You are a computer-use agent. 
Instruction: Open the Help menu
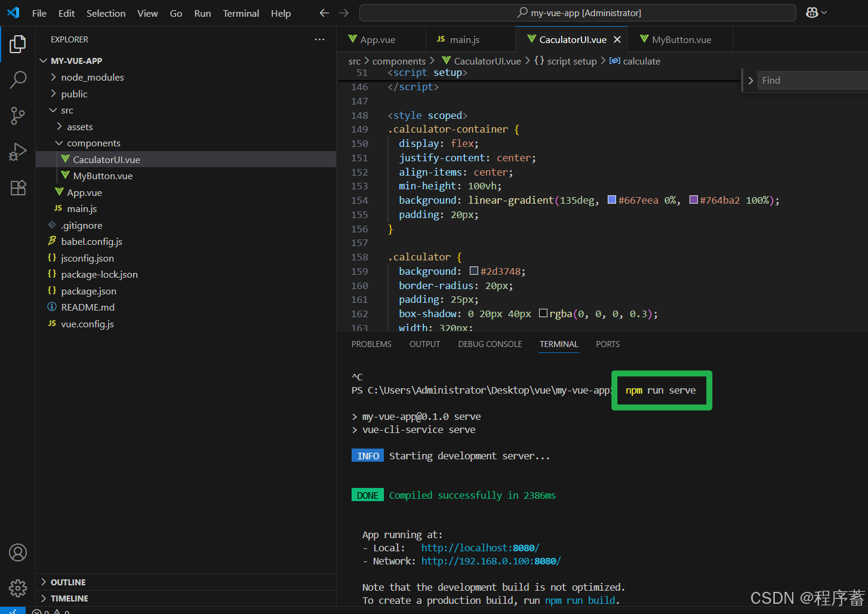click(281, 13)
